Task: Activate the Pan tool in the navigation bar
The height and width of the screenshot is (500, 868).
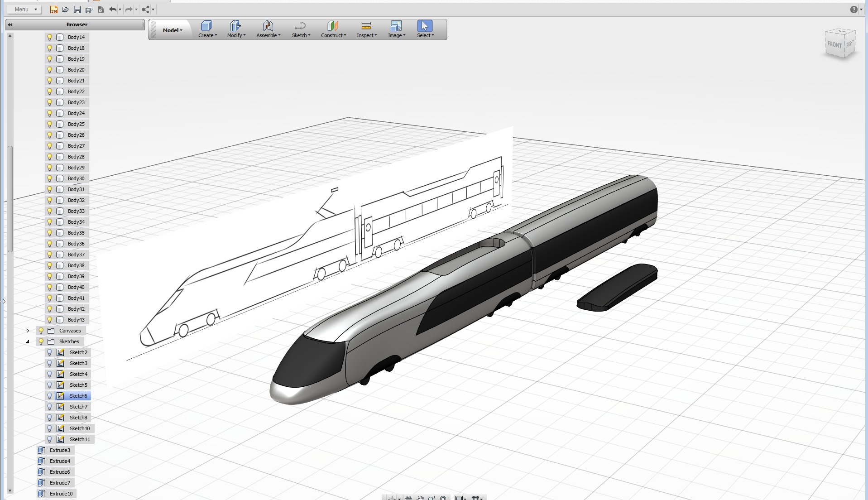Action: (420, 498)
